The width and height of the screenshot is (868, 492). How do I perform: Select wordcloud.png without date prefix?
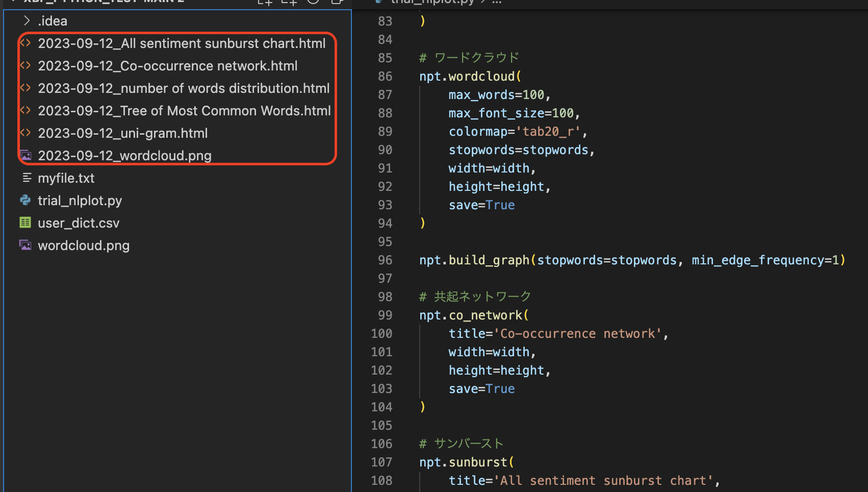point(84,245)
